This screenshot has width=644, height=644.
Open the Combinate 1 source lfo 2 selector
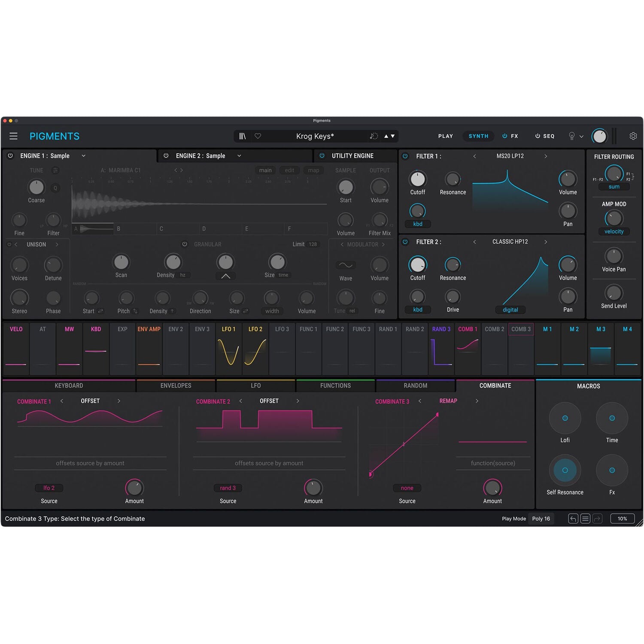(x=49, y=488)
